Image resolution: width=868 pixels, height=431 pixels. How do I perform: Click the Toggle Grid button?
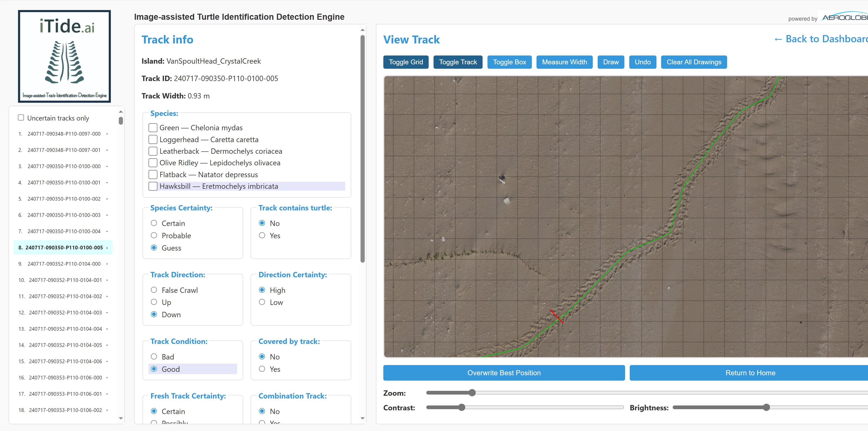pyautogui.click(x=405, y=62)
